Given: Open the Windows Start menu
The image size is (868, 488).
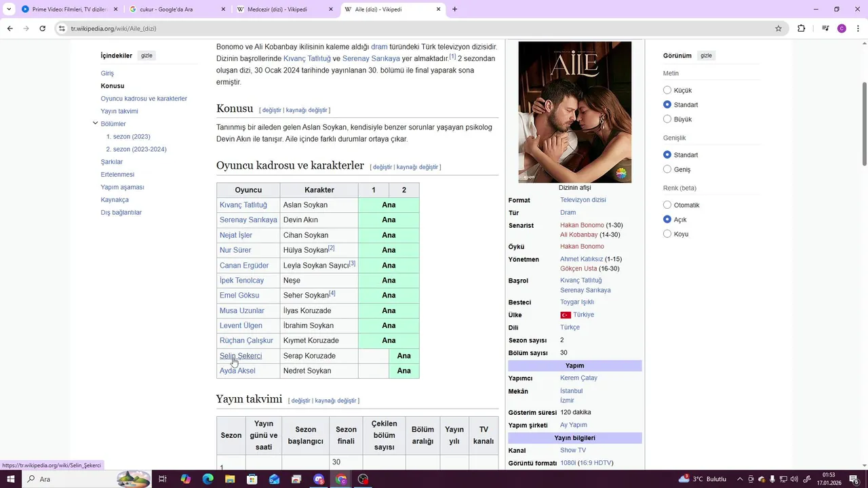Looking at the screenshot, I should click(11, 479).
